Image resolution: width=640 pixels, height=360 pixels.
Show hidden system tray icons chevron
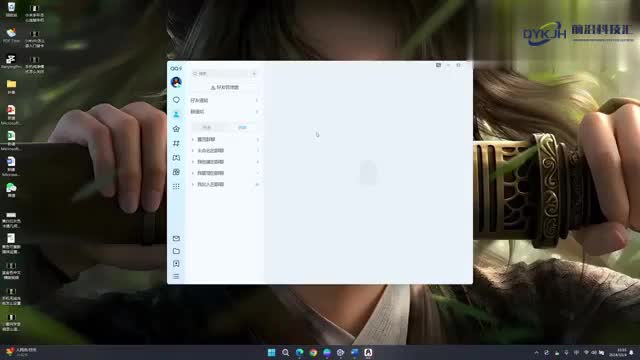[x=536, y=353]
